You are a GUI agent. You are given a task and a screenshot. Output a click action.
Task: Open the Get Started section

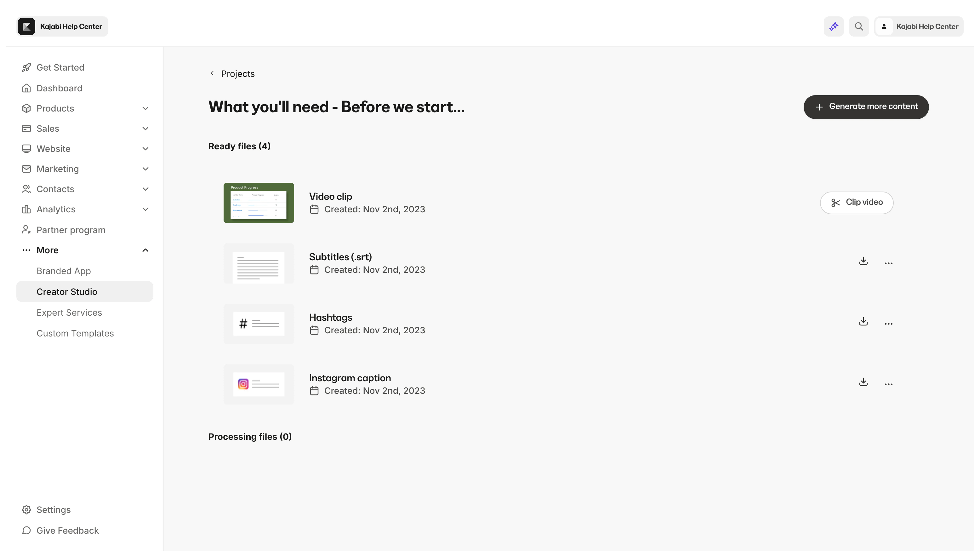click(60, 67)
